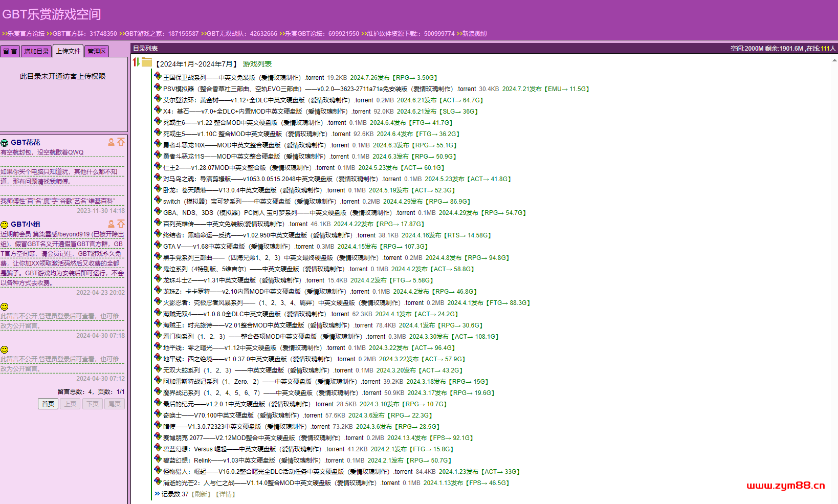The height and width of the screenshot is (504, 838).
Task: Open the 游戏列表 link
Action: pyautogui.click(x=257, y=64)
